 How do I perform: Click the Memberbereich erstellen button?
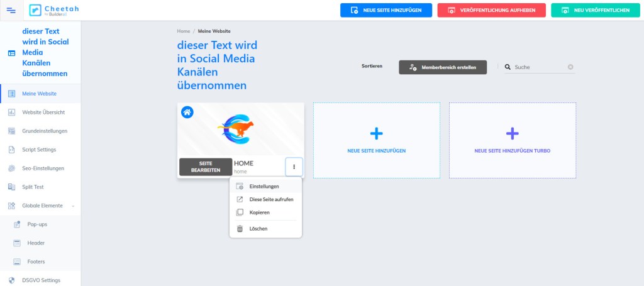point(443,67)
